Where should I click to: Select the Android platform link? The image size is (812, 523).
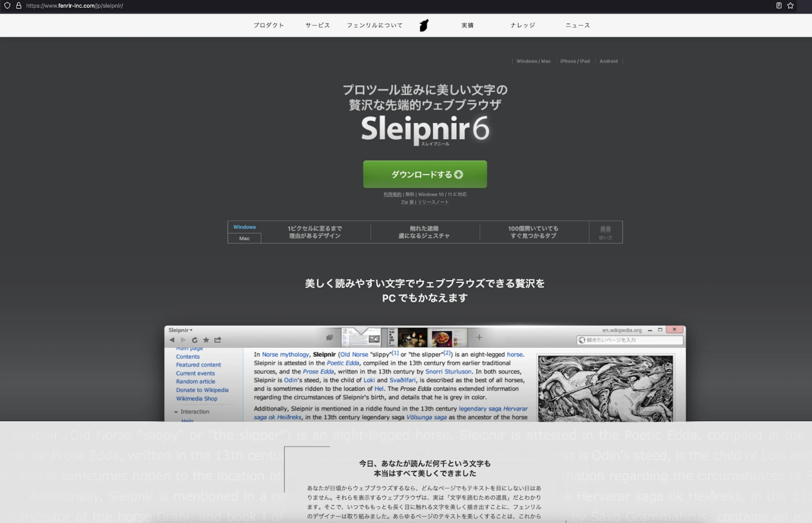pos(608,61)
